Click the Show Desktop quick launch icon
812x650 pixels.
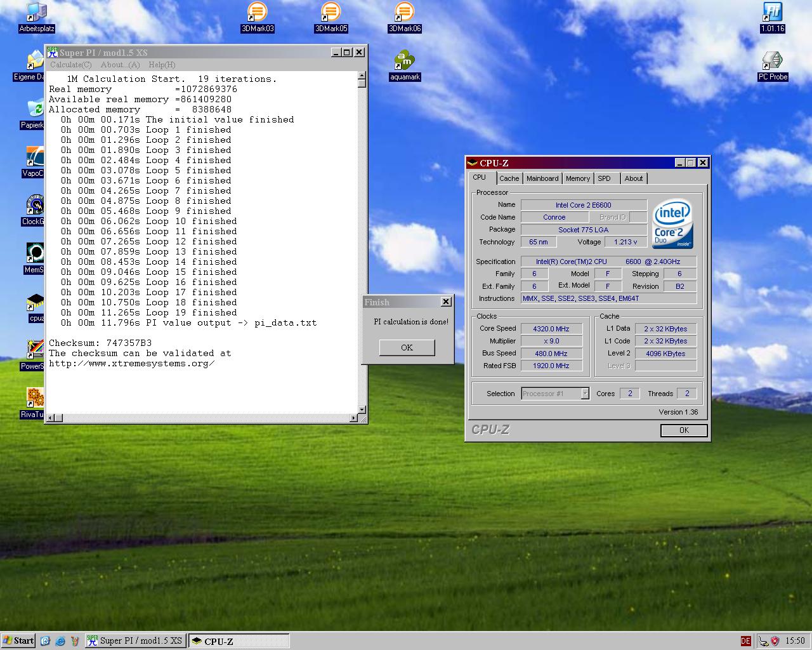pos(45,640)
